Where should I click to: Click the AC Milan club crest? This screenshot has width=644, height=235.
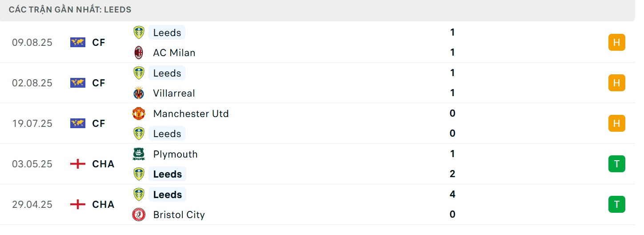pyautogui.click(x=139, y=53)
